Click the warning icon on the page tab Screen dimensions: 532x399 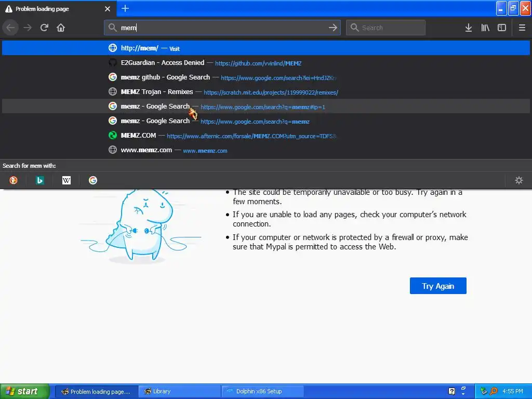[8, 9]
